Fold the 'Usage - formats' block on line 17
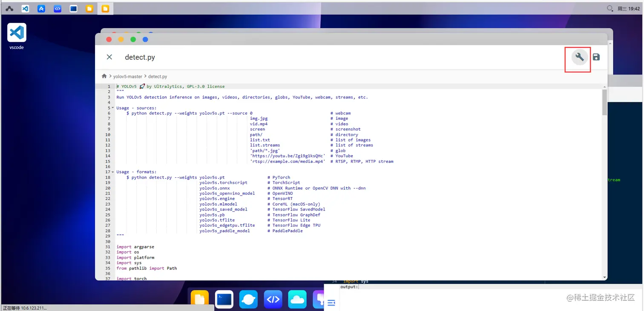Image resolution: width=644 pixels, height=311 pixels. pos(113,172)
